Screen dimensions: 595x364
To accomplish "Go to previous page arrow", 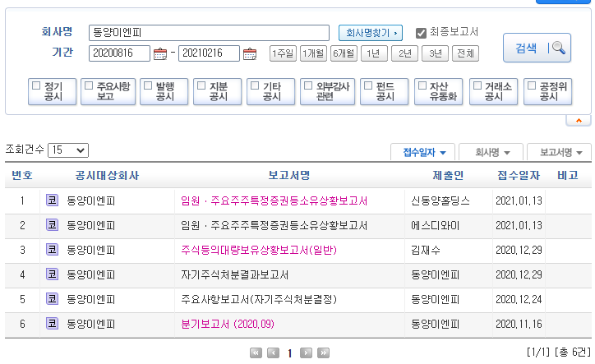I will click(x=273, y=353).
